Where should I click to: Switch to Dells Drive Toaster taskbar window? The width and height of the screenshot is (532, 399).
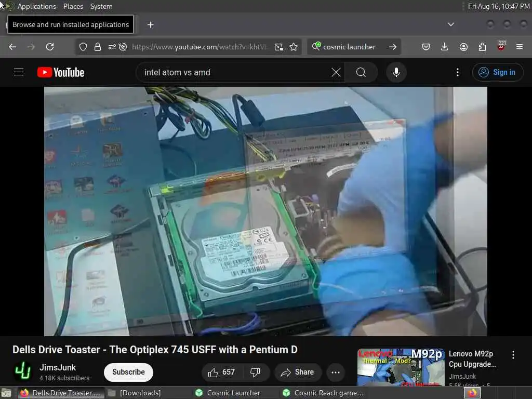coord(61,393)
